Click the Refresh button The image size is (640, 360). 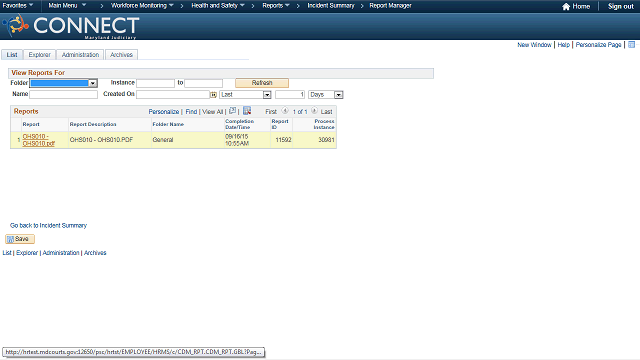262,83
